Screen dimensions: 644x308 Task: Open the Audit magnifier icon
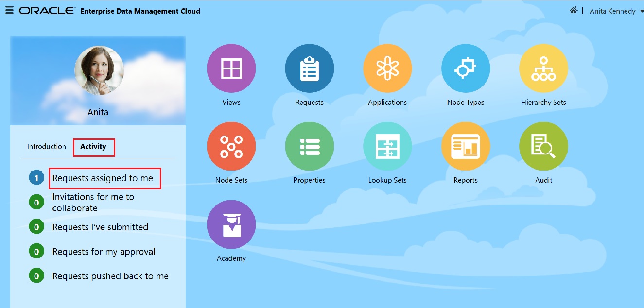point(543,146)
